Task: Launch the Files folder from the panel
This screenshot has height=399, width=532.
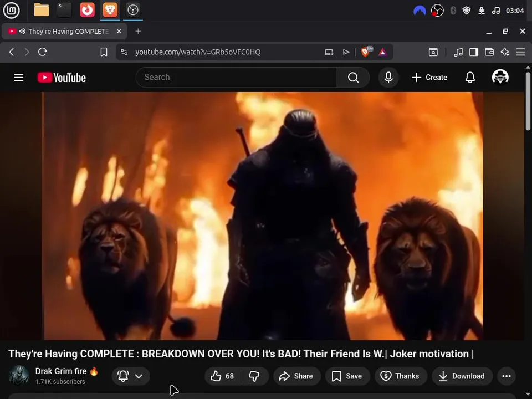Action: (x=42, y=10)
